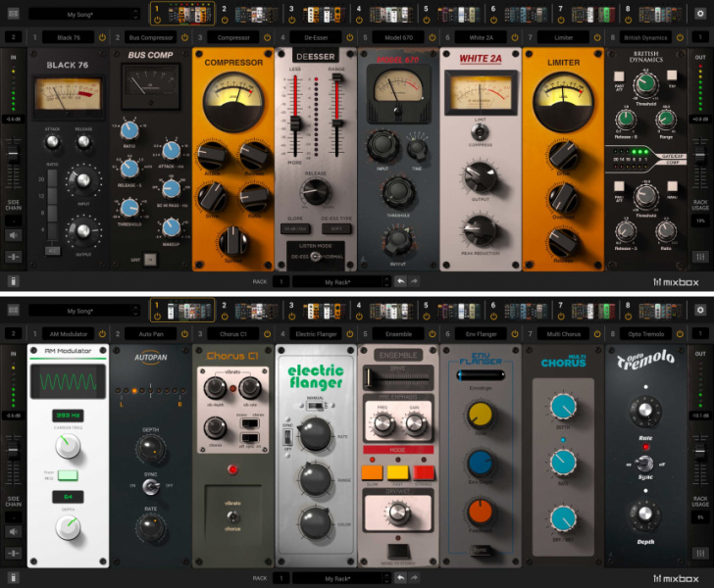Select chain 2 thumbnail in the AM Modulator window

(x=257, y=311)
